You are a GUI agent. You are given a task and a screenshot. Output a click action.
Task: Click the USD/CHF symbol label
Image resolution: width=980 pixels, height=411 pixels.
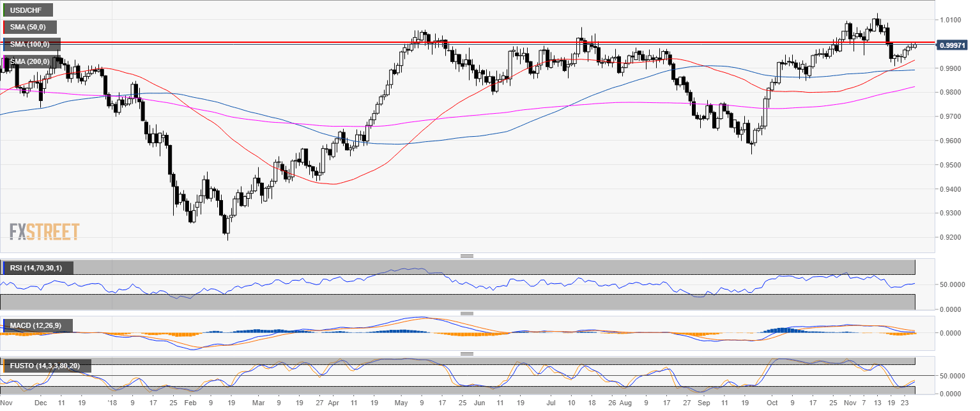tap(28, 10)
